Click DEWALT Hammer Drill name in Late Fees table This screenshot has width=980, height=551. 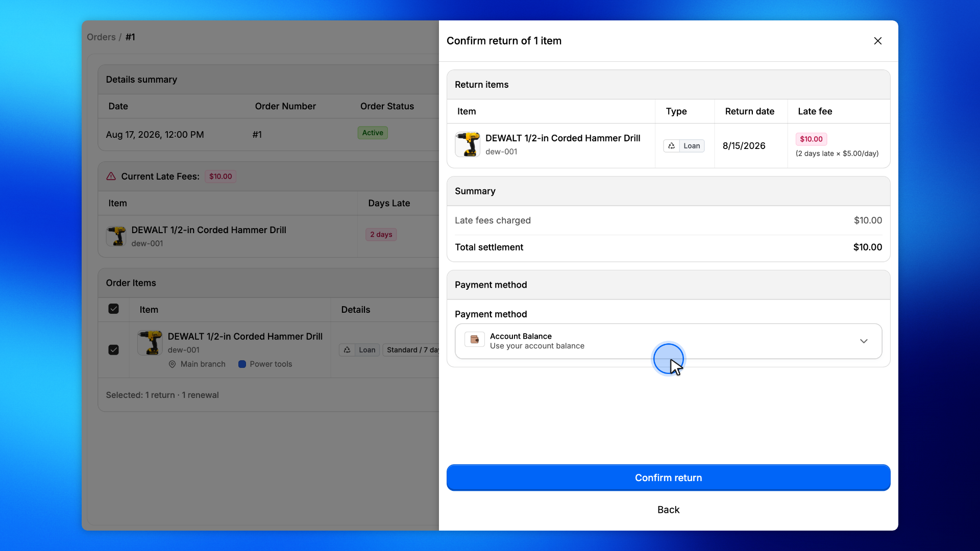point(209,230)
